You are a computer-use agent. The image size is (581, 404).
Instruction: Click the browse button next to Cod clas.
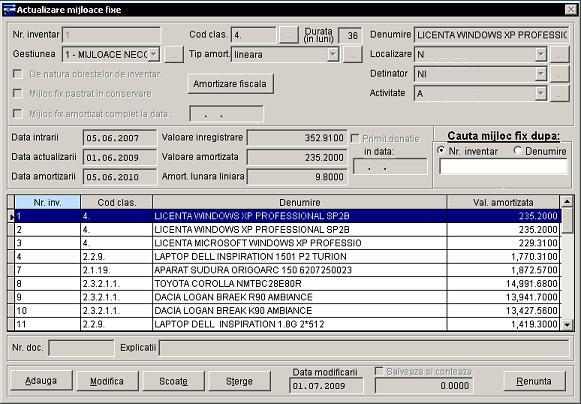tap(289, 35)
